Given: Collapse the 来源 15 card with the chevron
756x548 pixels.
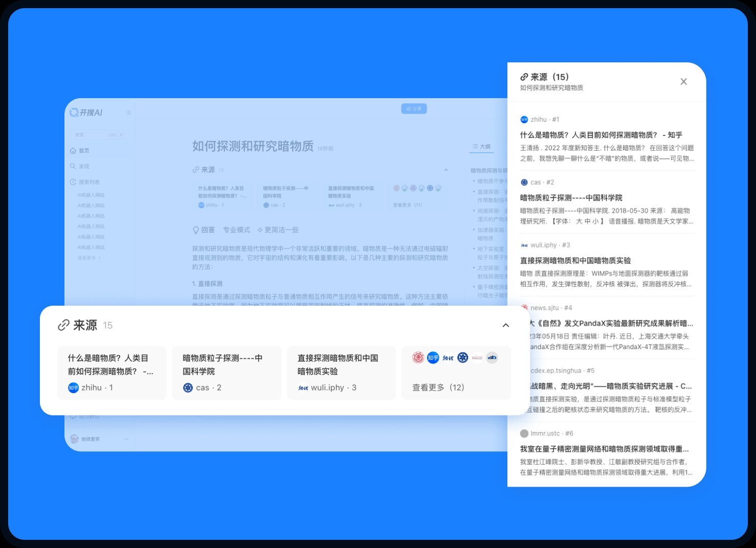Looking at the screenshot, I should coord(506,325).
